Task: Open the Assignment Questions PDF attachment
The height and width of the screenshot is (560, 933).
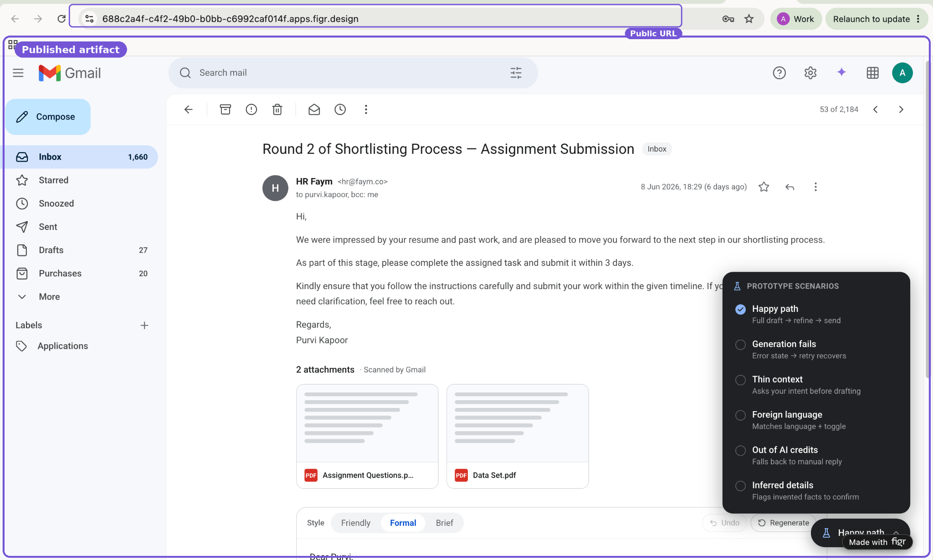Action: 367,436
